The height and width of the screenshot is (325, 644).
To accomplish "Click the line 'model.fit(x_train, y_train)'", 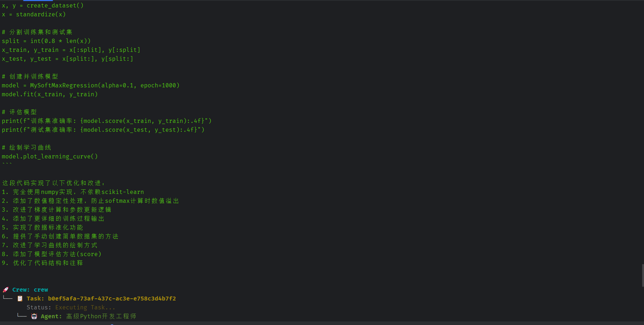I will click(50, 94).
